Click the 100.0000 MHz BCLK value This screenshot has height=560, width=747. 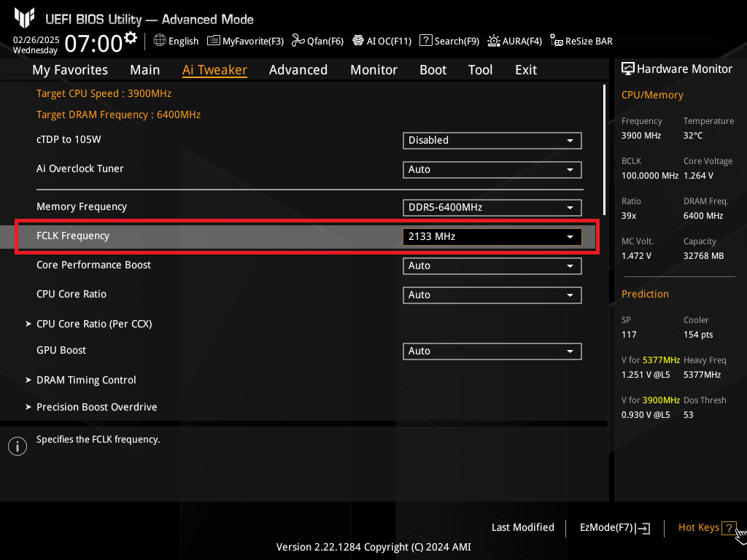pos(650,176)
